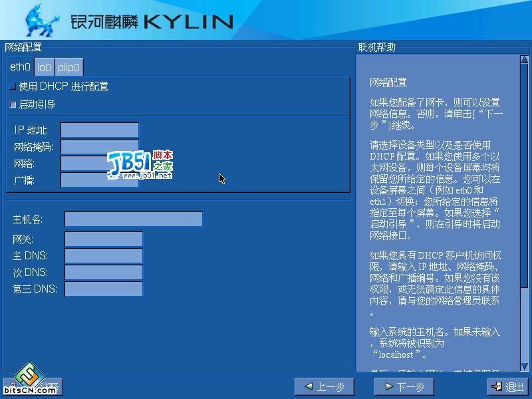Open the lo0 interface tab
Image resolution: width=532 pixels, height=399 pixels.
[44, 67]
